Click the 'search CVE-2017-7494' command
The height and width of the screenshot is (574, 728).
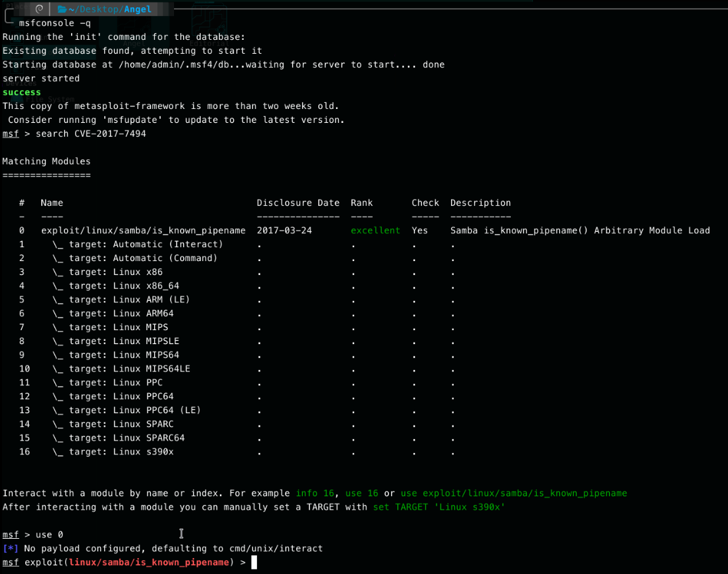tap(91, 134)
